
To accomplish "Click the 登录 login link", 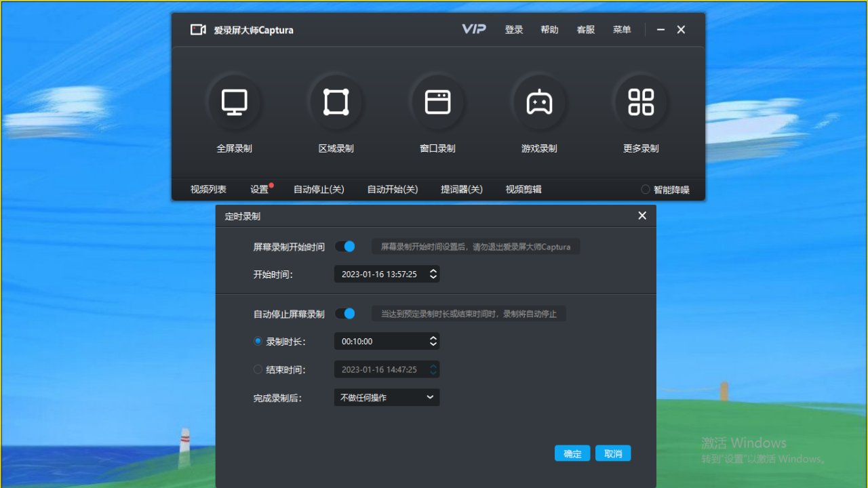I will (513, 29).
